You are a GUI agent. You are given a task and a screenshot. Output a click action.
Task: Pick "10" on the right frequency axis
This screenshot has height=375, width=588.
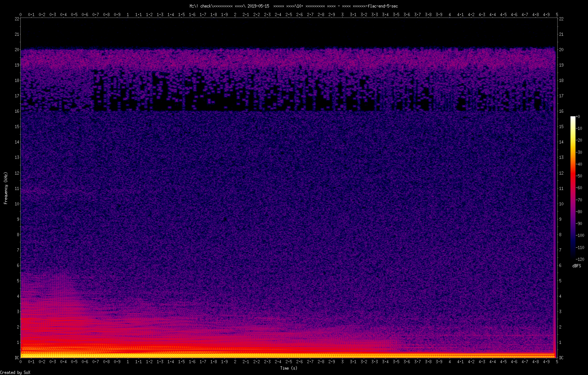point(562,204)
